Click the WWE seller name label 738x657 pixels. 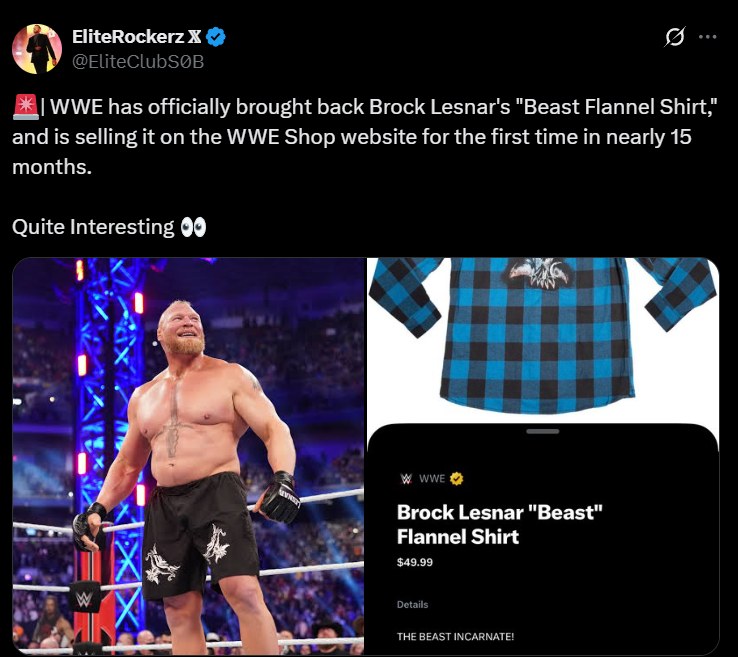pos(432,479)
